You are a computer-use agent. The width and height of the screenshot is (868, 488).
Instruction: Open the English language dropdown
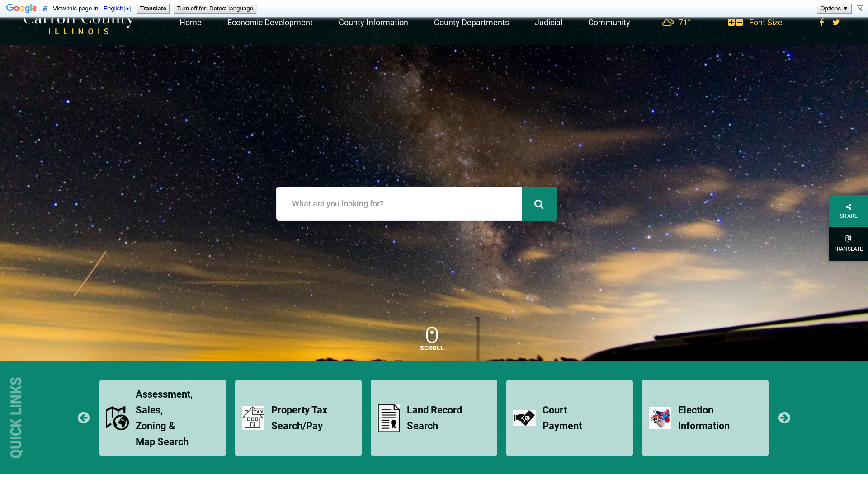[x=117, y=9]
